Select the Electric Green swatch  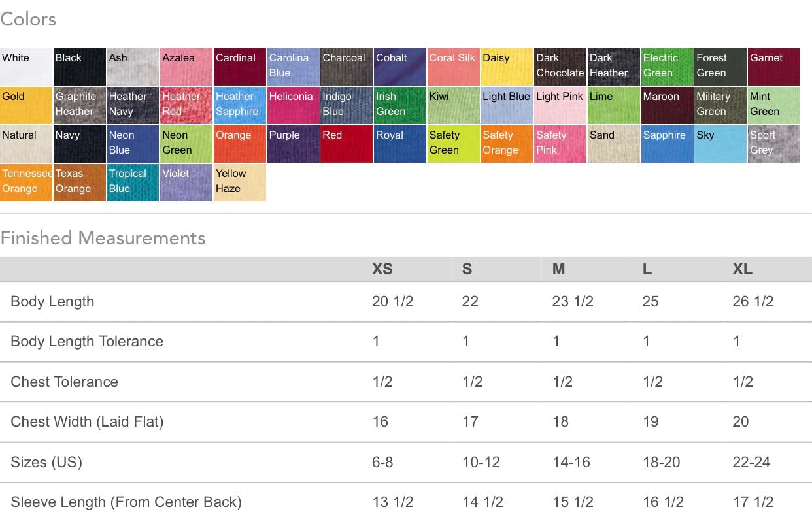667,67
